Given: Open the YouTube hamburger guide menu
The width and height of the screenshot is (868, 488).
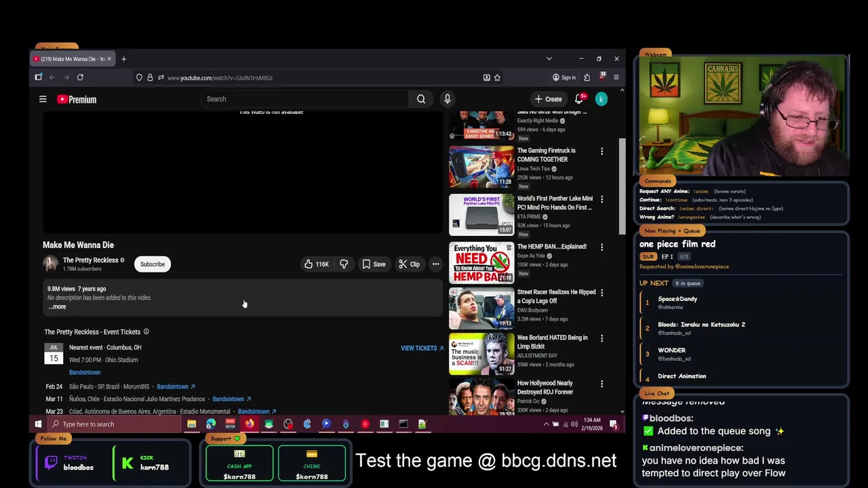Looking at the screenshot, I should pos(43,99).
